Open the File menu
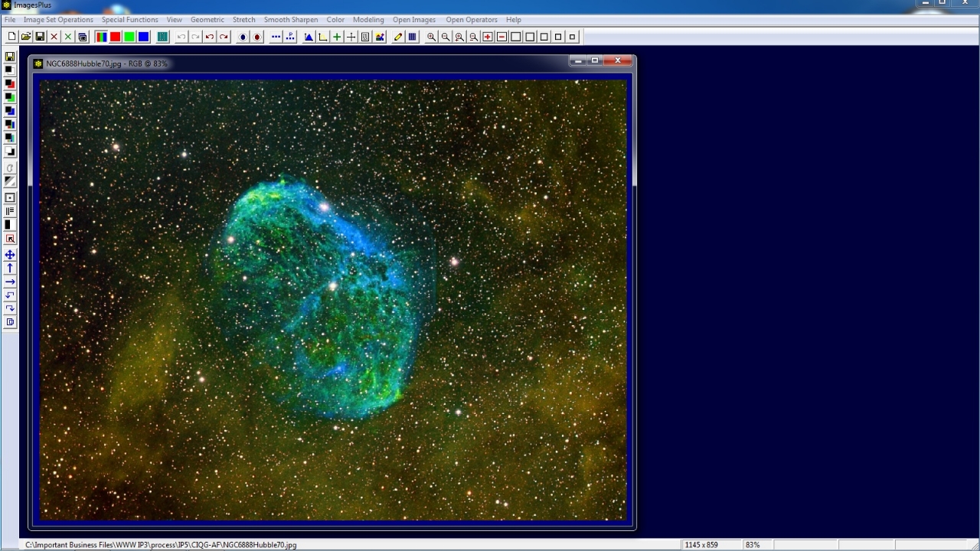This screenshot has width=980, height=551. tap(10, 20)
